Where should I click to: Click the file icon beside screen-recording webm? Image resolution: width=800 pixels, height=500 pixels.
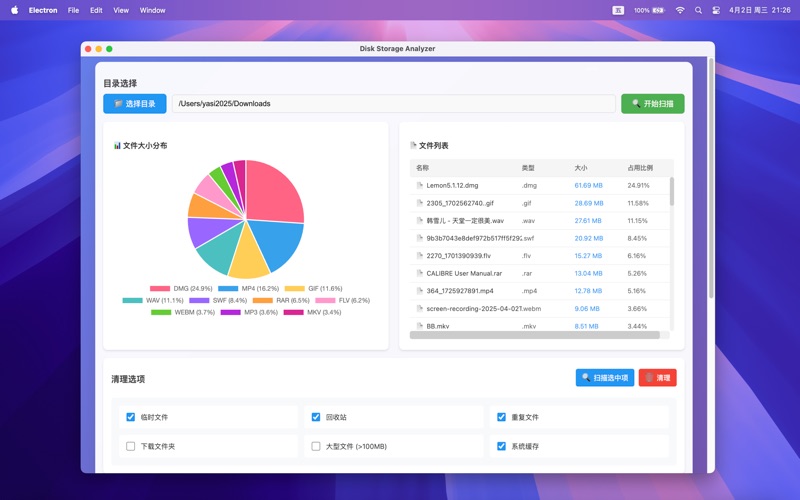(419, 309)
